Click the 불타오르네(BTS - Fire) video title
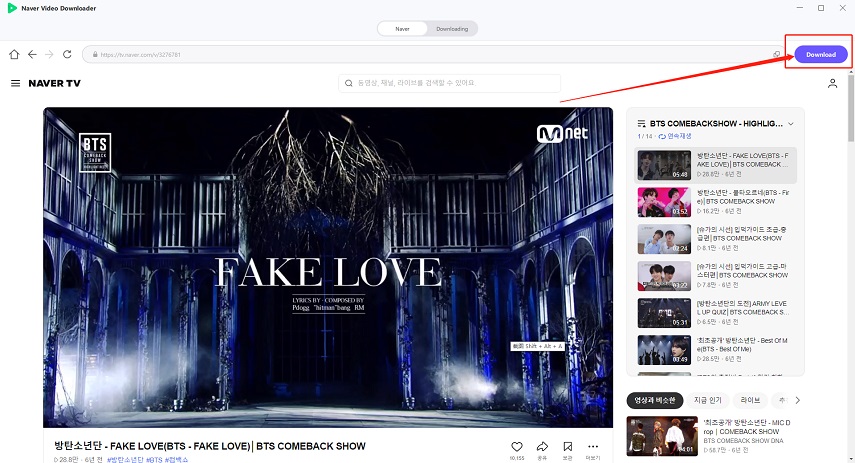Image resolution: width=855 pixels, height=463 pixels. click(743, 197)
